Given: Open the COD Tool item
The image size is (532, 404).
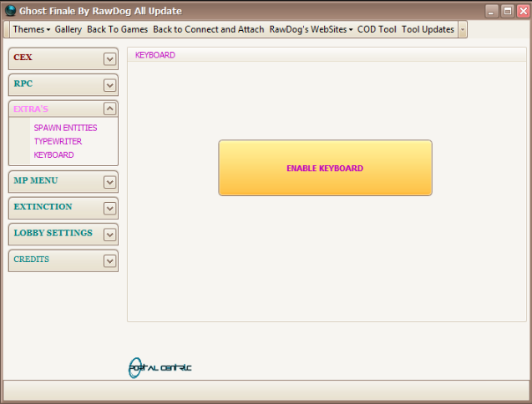Looking at the screenshot, I should (x=377, y=29).
